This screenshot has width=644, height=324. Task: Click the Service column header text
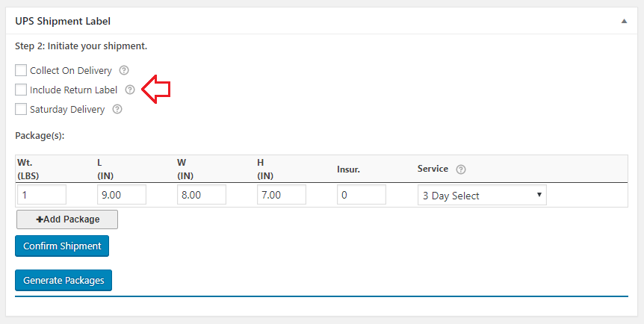pos(433,169)
